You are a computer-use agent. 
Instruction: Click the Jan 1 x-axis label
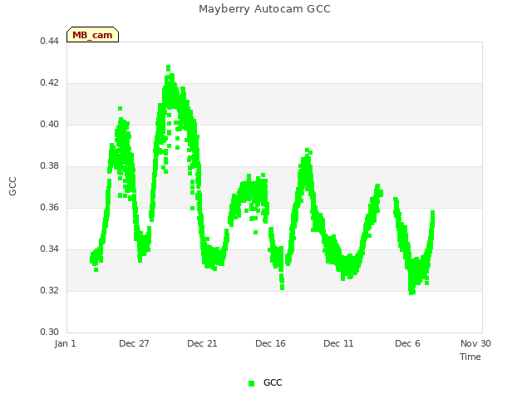[x=65, y=343]
